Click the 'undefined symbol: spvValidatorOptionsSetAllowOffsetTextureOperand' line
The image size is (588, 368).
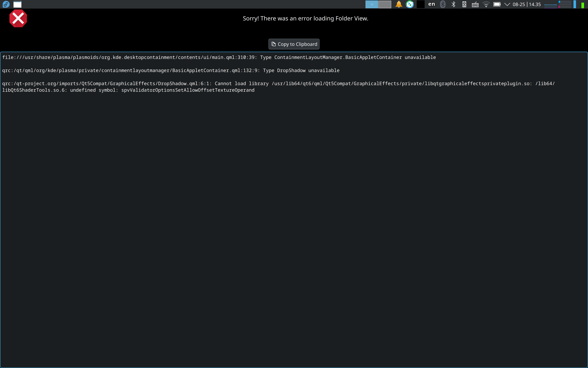128,90
